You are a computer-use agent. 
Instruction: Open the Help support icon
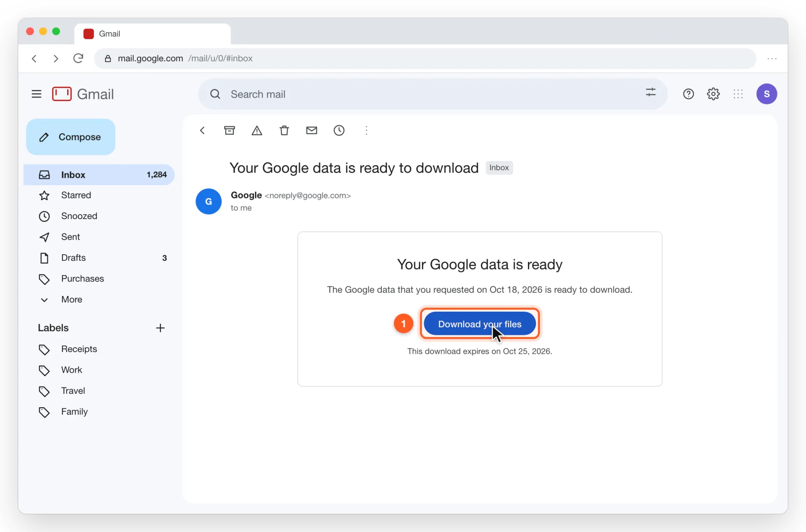pos(688,94)
